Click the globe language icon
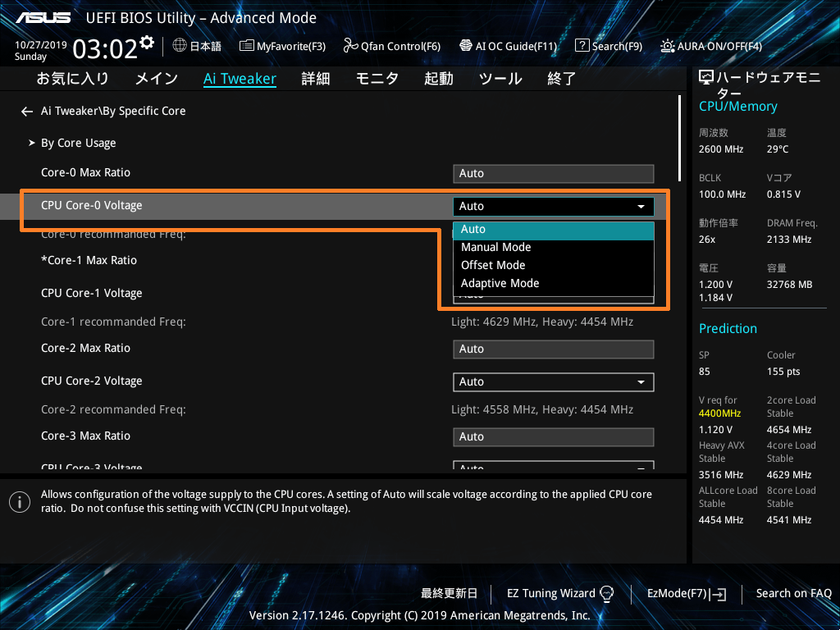This screenshot has width=840, height=630. (x=180, y=46)
